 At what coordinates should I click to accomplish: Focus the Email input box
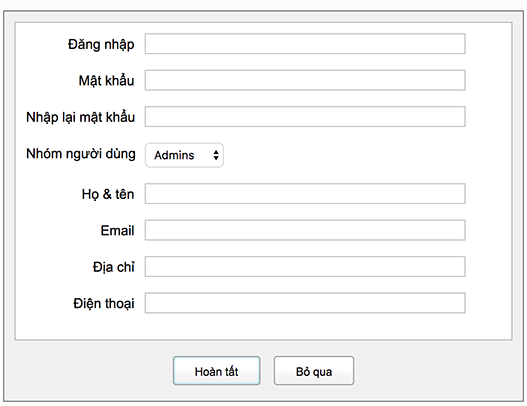click(305, 230)
